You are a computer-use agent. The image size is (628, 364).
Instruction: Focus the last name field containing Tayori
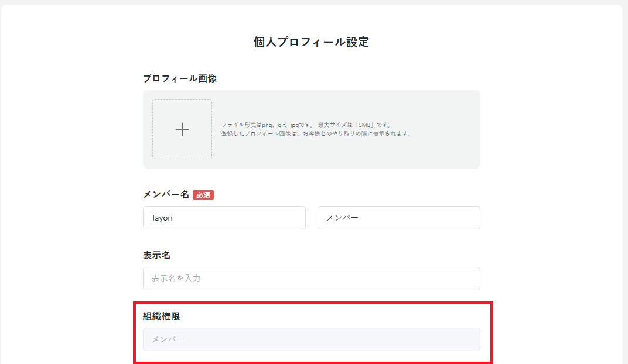tap(224, 217)
